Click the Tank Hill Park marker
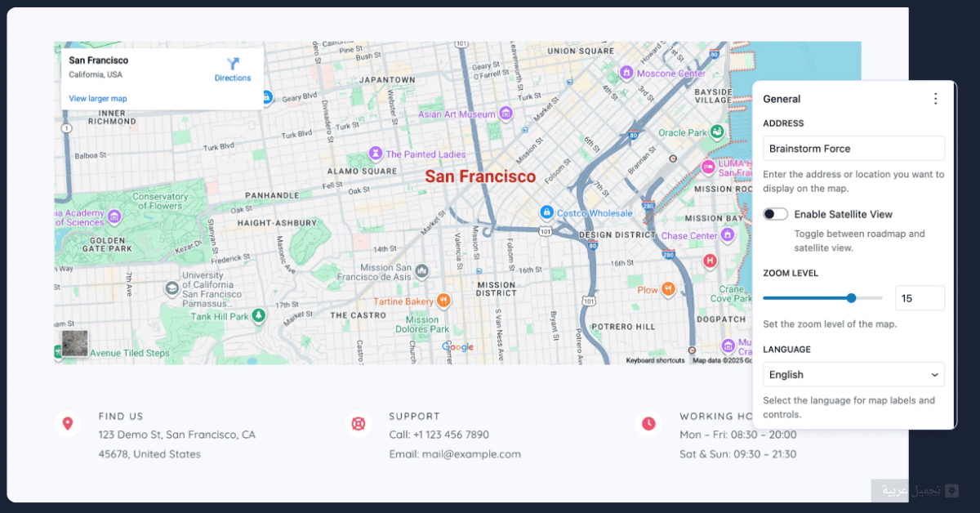 (259, 315)
